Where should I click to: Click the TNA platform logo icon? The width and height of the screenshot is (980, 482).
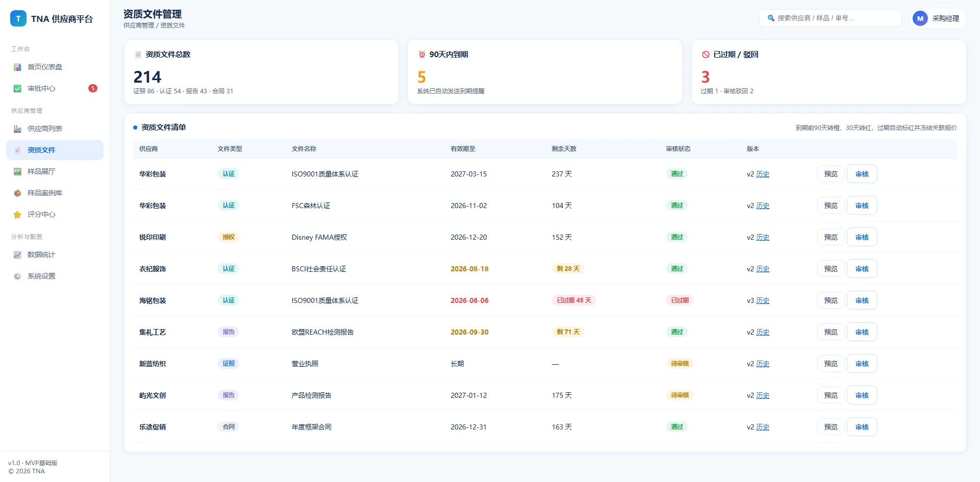click(18, 18)
